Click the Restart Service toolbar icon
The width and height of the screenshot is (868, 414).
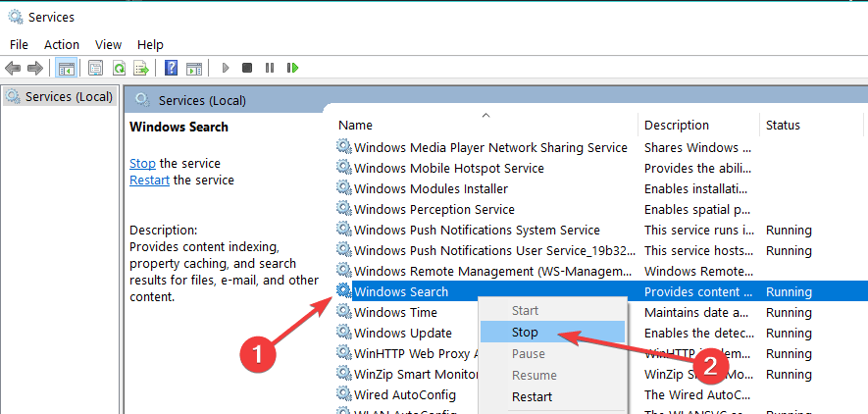tap(293, 68)
